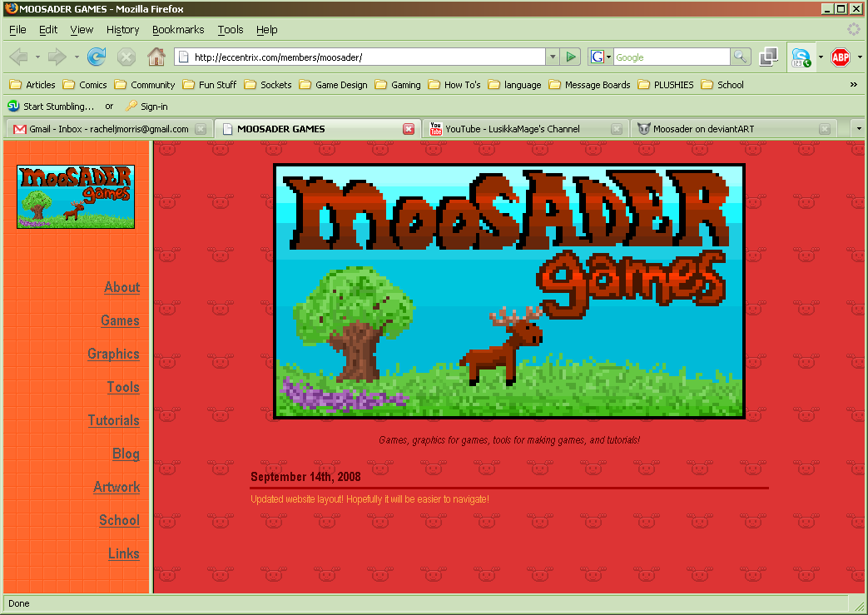Click the Home icon in the toolbar

pyautogui.click(x=156, y=57)
